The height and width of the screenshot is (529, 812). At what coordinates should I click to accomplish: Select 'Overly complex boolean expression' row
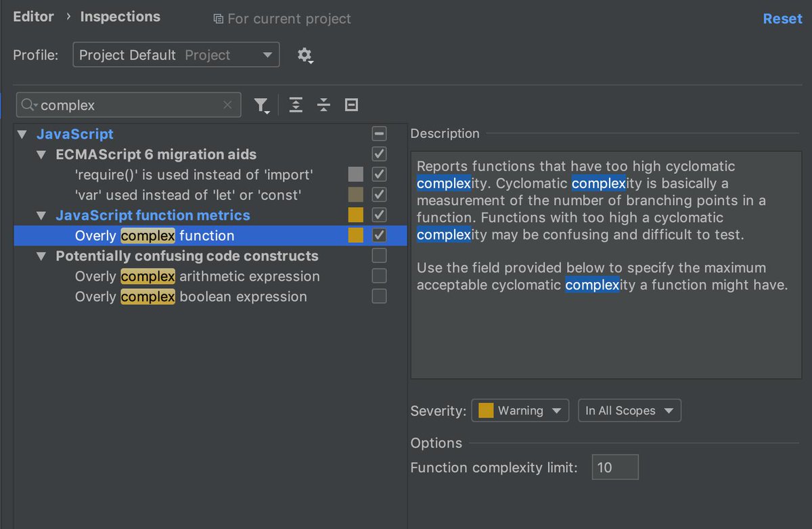pyautogui.click(x=210, y=296)
